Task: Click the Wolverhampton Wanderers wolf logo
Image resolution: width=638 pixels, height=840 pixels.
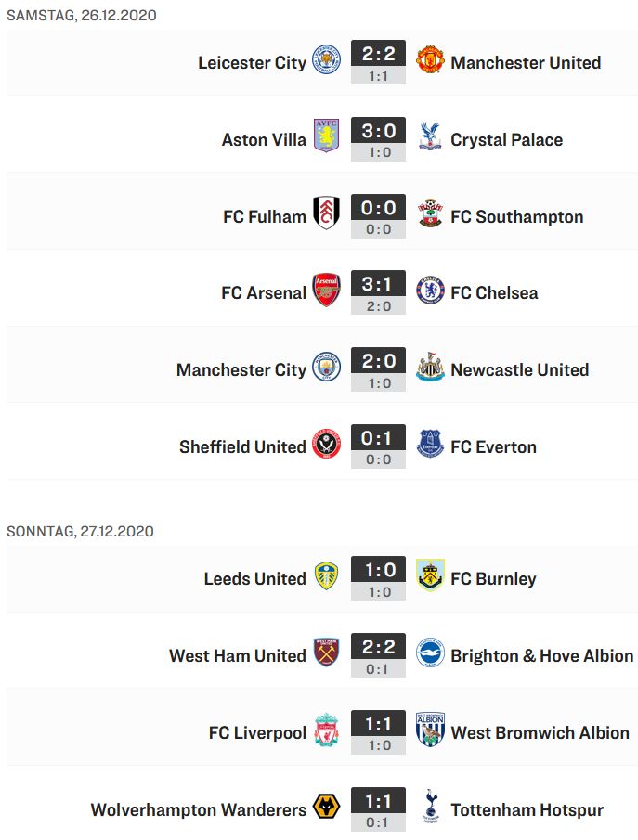Action: point(327,807)
